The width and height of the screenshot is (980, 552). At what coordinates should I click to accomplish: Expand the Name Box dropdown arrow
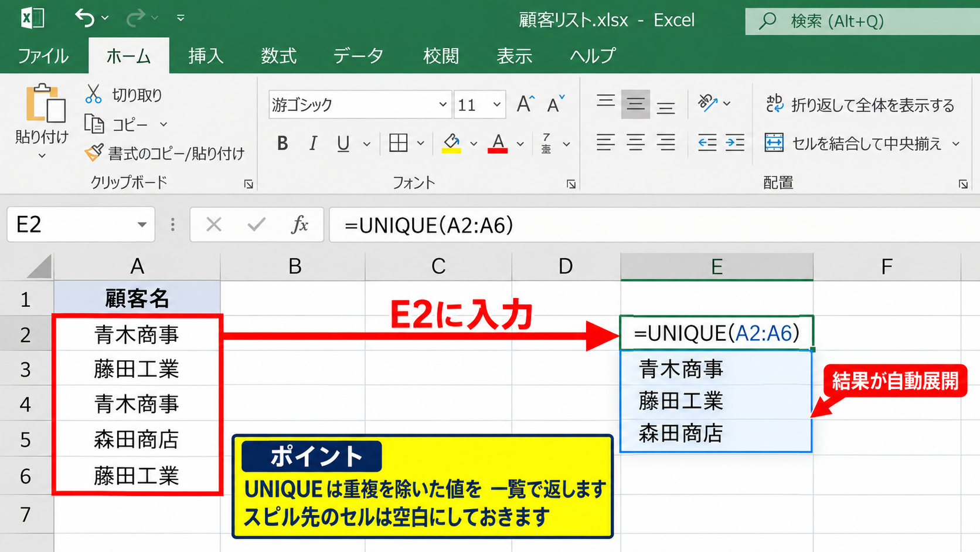tap(142, 225)
